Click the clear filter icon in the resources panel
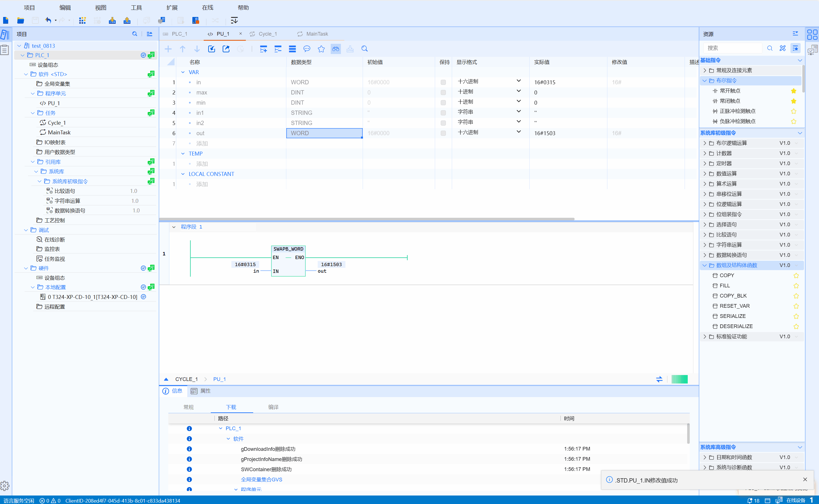 pyautogui.click(x=782, y=48)
